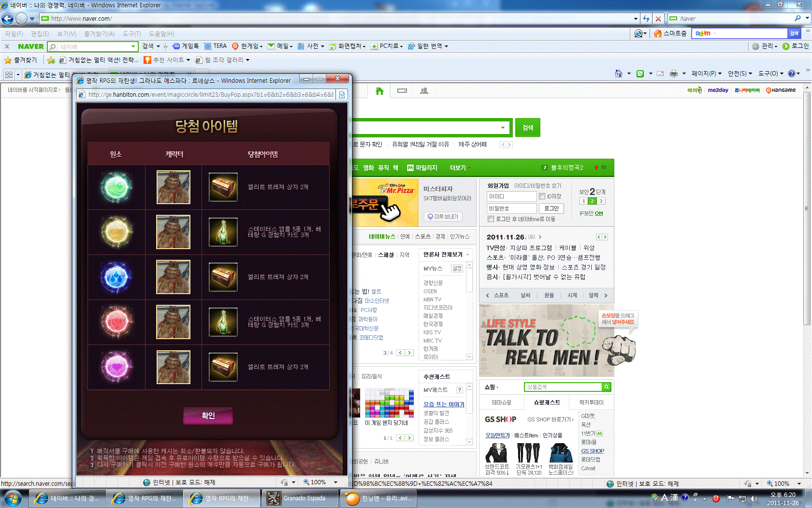Screen dimensions: 812x508
Task: Click the 게임톡 toolbar item
Action: (186, 46)
